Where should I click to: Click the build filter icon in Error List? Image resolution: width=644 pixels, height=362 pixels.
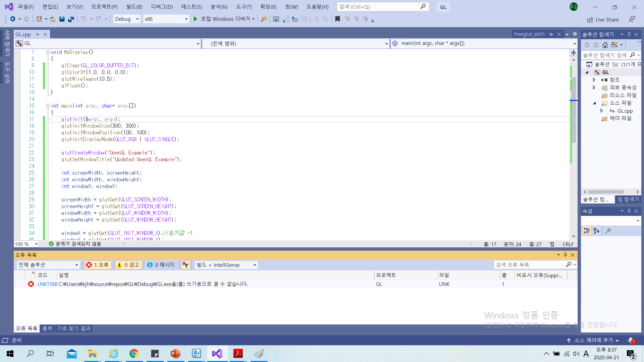185,265
